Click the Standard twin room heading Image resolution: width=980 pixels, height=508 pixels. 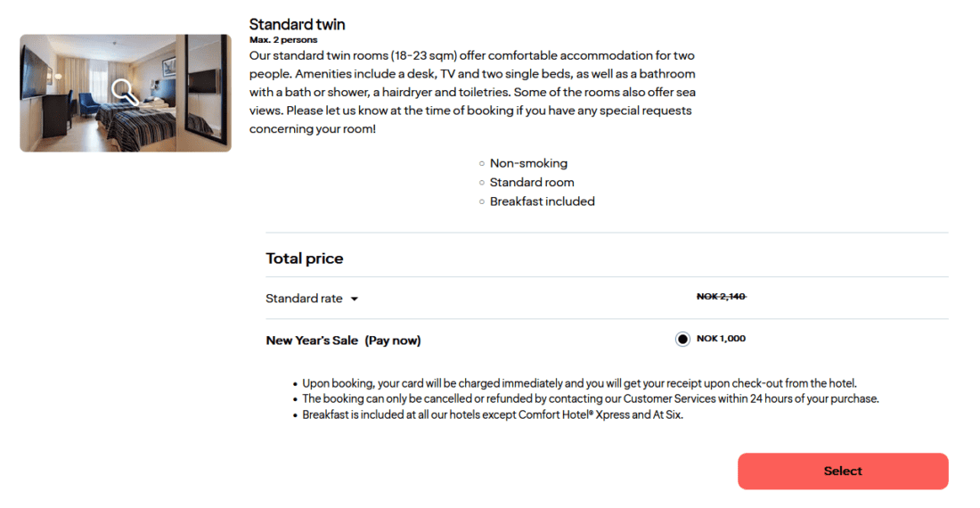(x=297, y=24)
